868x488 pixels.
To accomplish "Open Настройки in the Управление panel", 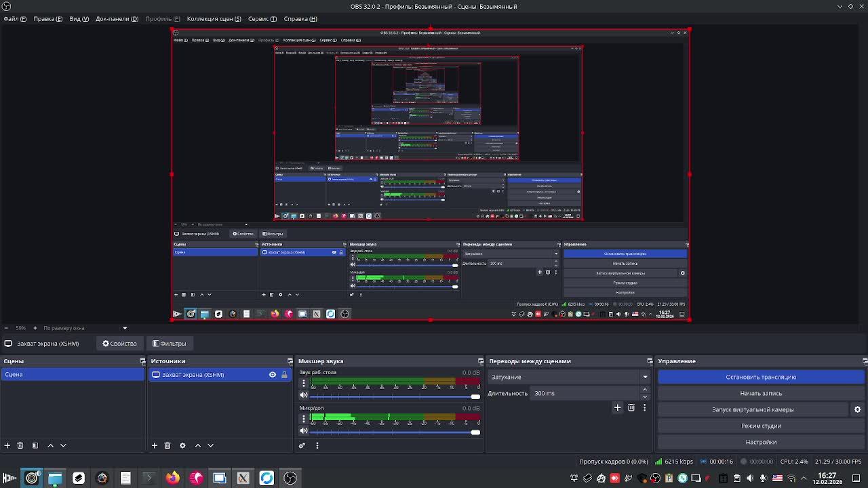I will [761, 442].
